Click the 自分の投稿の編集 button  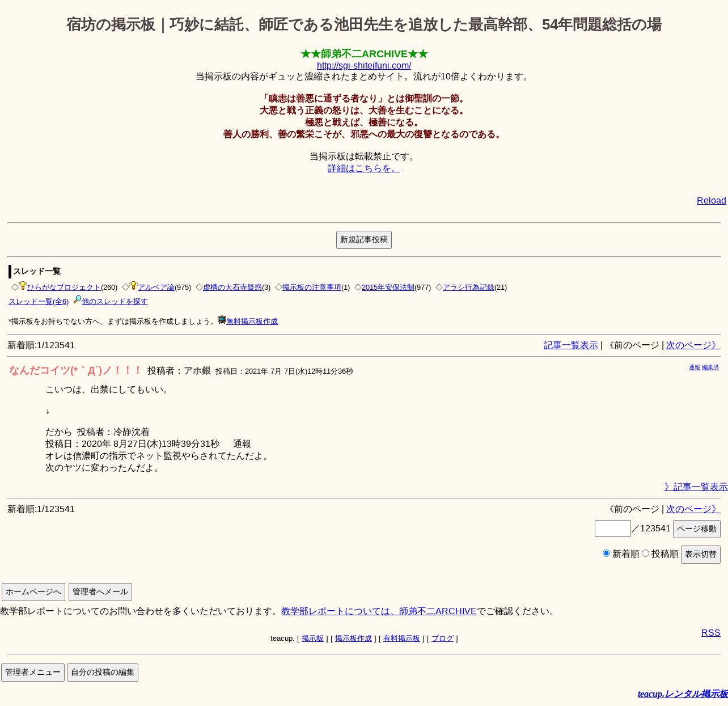[x=103, y=673]
